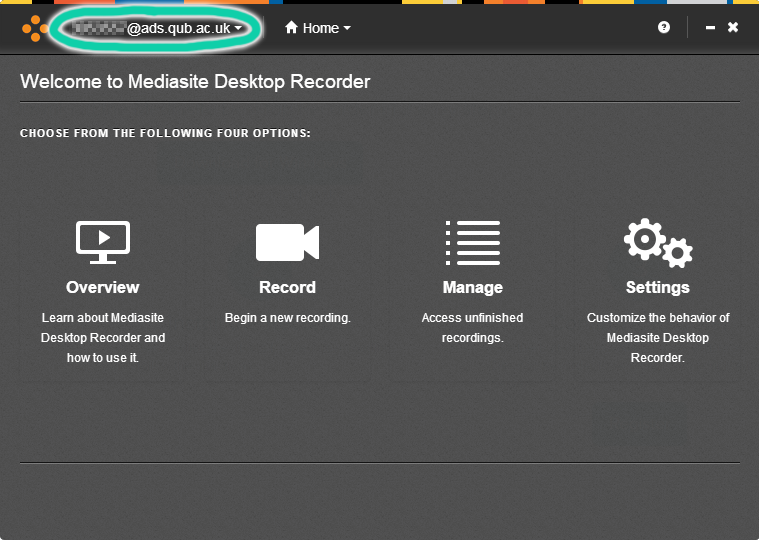Click 'Access unfinished recordings.' description

point(472,328)
